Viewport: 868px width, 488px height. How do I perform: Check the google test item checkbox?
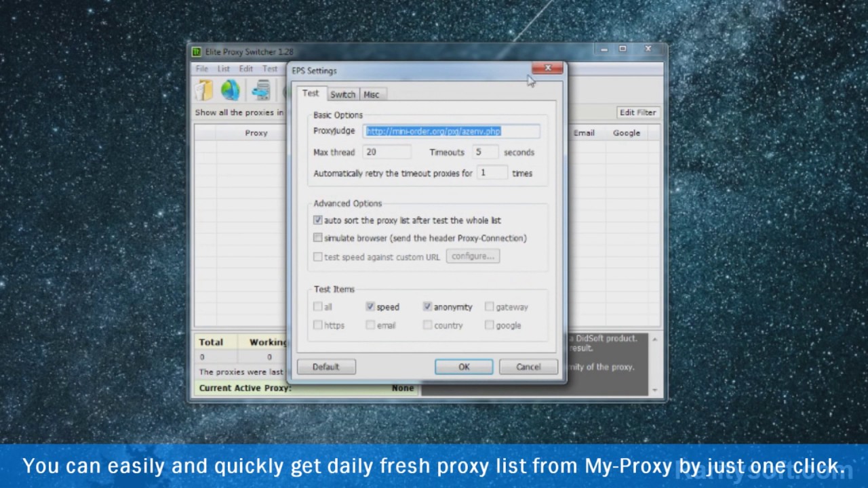coord(489,325)
